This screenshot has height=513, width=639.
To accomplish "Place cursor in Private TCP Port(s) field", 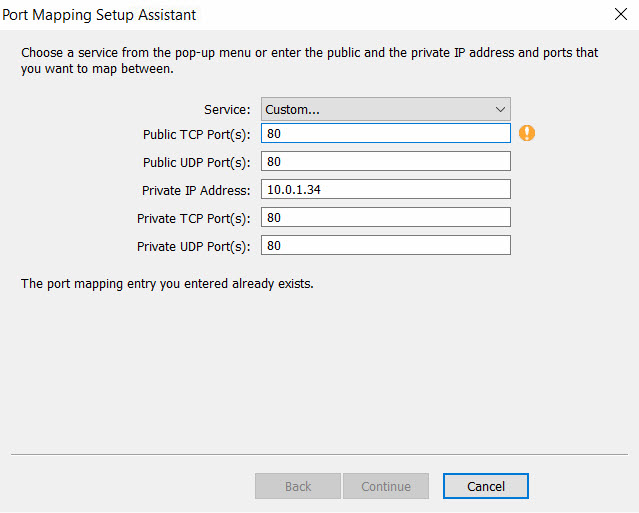I will coord(385,217).
